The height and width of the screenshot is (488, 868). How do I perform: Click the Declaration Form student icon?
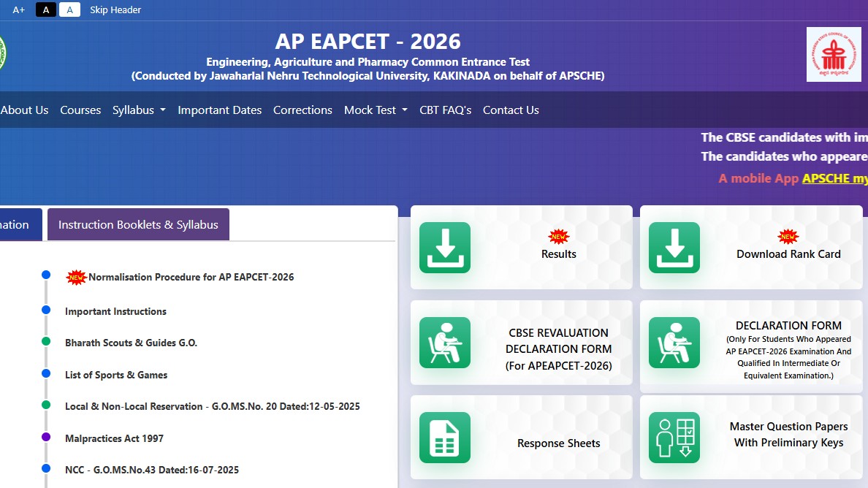coord(674,343)
